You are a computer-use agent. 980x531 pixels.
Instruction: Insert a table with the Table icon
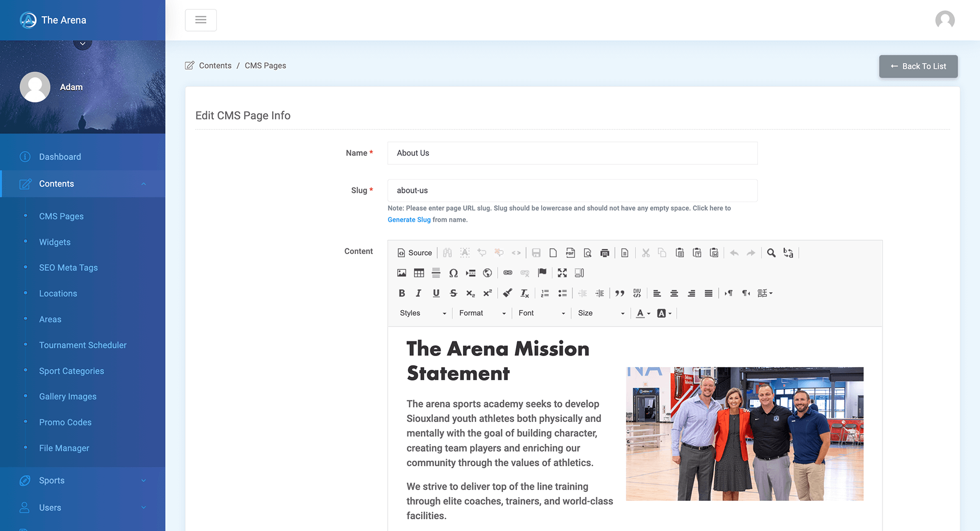click(x=419, y=273)
